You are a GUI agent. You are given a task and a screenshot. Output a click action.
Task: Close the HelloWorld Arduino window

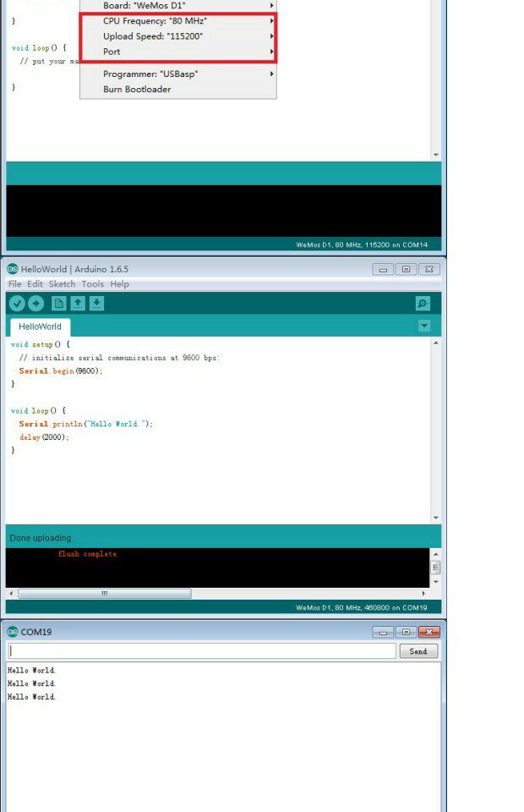pos(428,269)
